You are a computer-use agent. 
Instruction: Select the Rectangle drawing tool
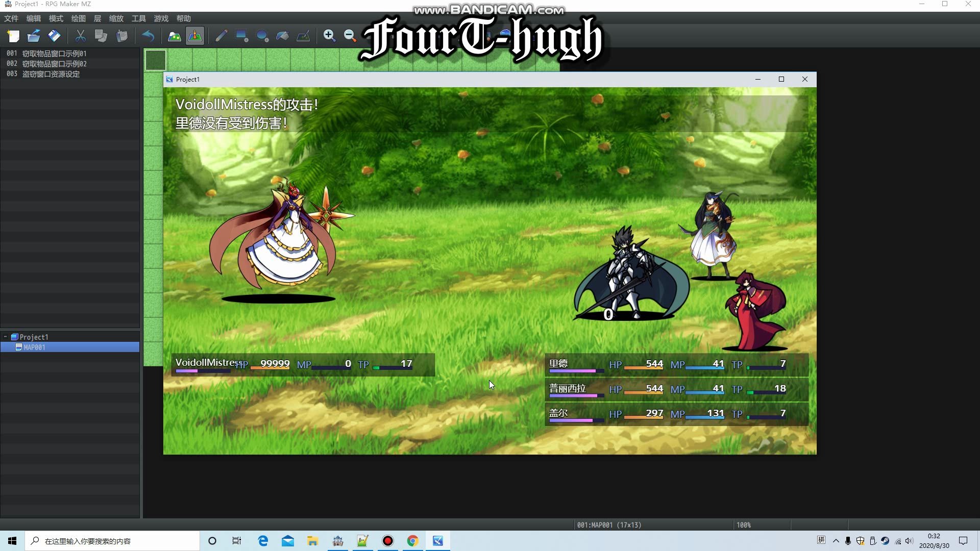[x=241, y=36]
